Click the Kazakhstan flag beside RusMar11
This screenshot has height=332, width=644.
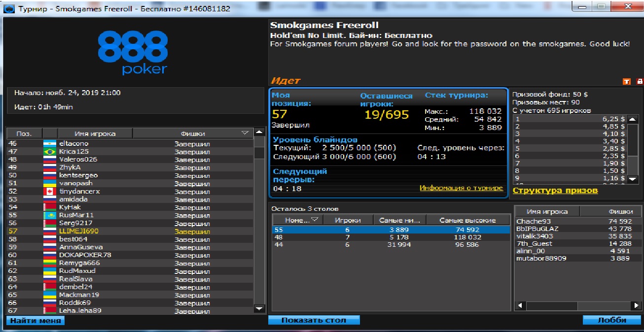[x=49, y=215]
